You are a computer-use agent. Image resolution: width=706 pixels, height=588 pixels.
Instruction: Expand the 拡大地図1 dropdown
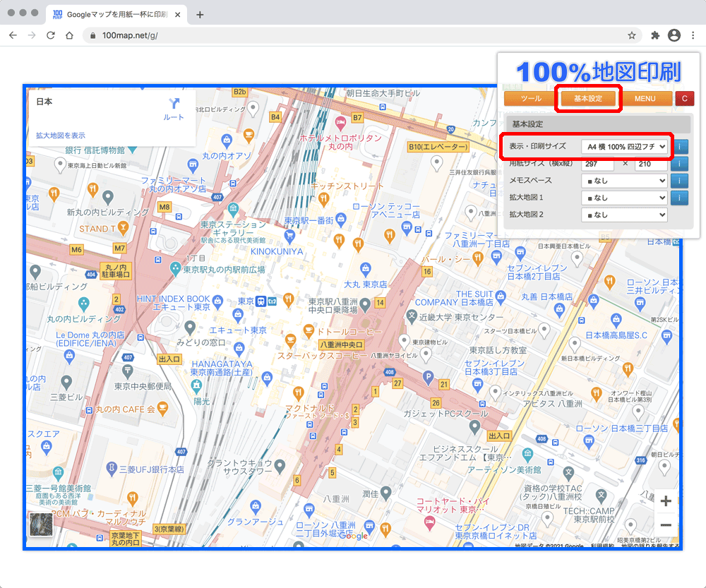624,198
